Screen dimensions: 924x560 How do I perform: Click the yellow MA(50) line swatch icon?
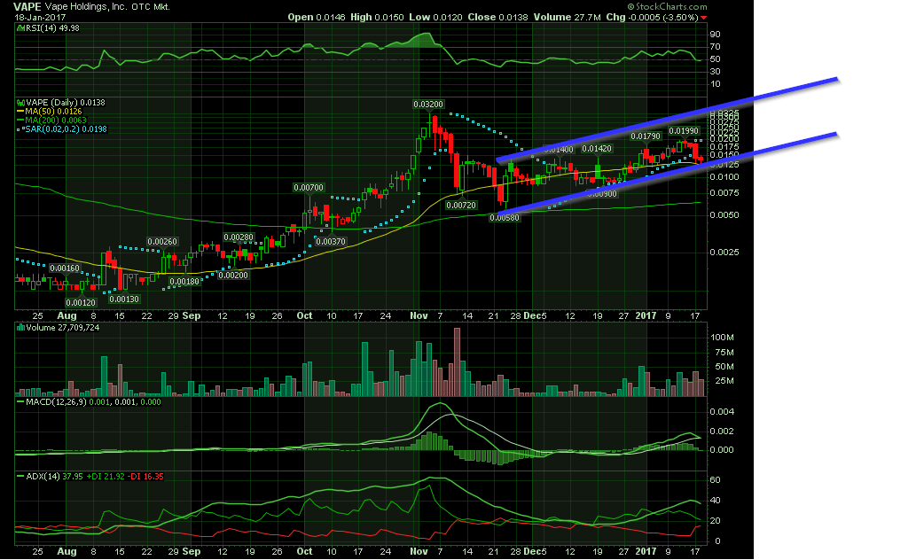20,112
